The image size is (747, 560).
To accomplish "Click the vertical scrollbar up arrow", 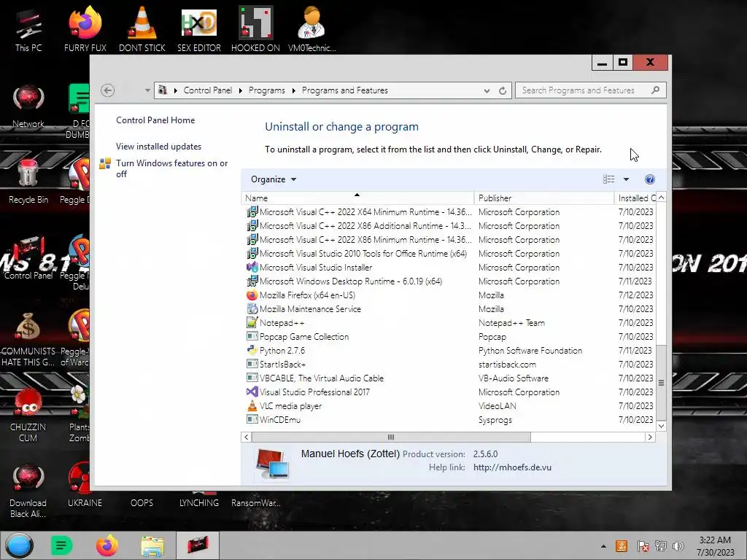I will point(661,198).
